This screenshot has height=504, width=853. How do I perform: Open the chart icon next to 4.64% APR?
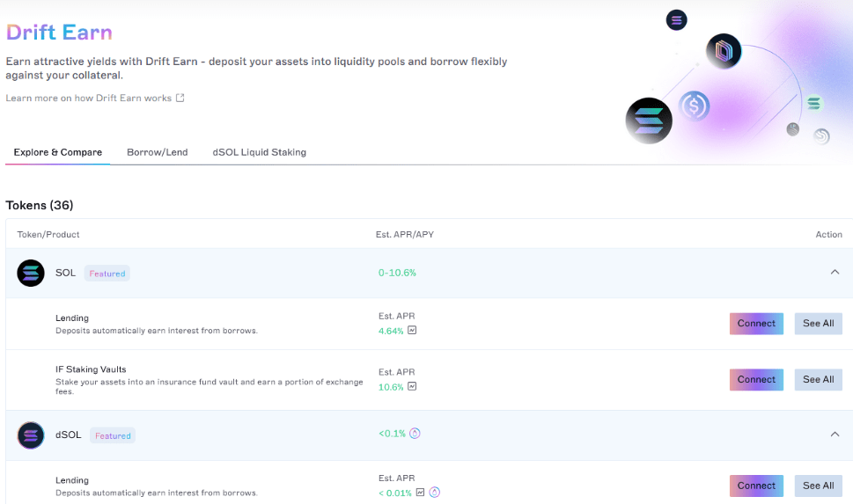coord(412,331)
